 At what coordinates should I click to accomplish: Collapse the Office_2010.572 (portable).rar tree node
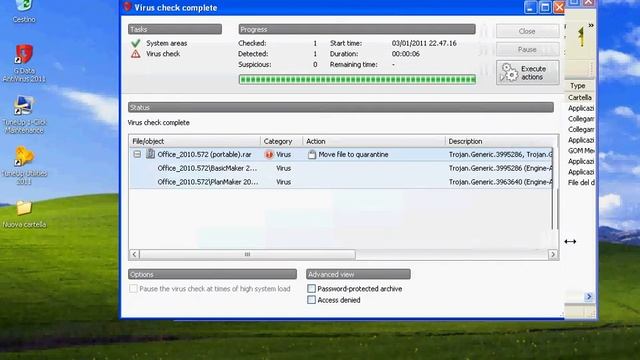(137, 154)
